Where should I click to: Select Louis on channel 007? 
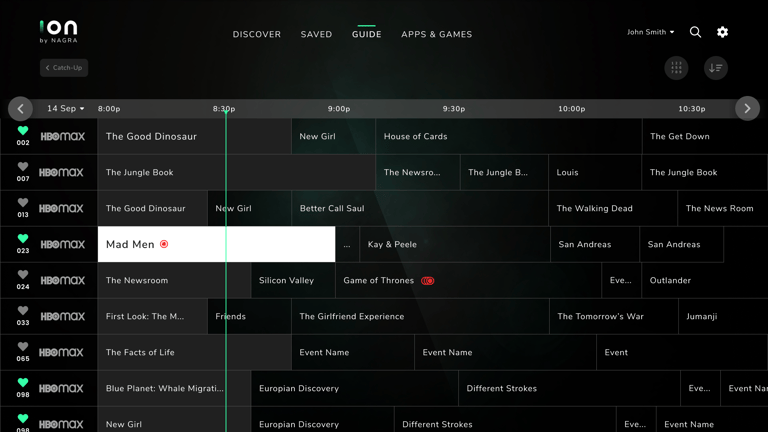(595, 172)
